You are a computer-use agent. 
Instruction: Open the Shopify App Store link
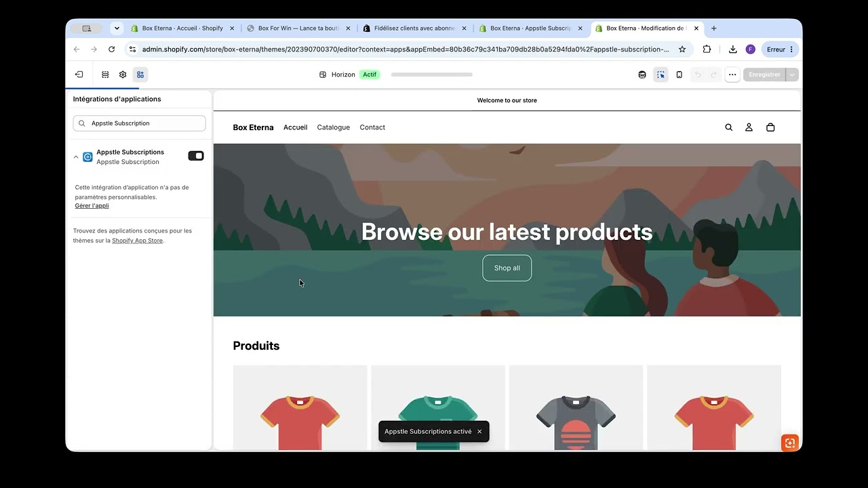point(137,241)
